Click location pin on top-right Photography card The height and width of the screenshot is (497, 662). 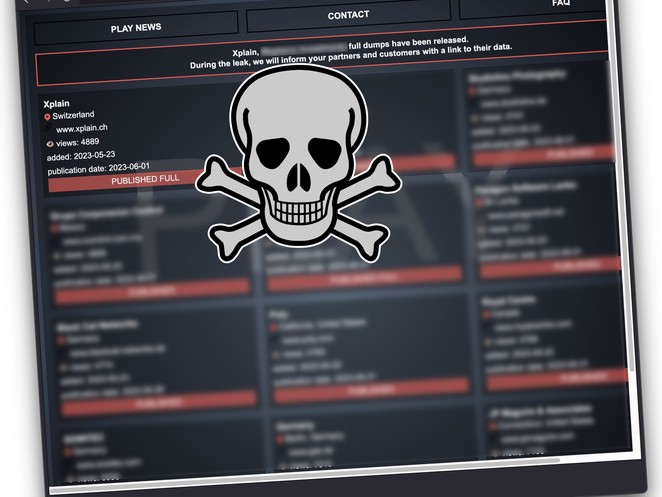pyautogui.click(x=472, y=89)
